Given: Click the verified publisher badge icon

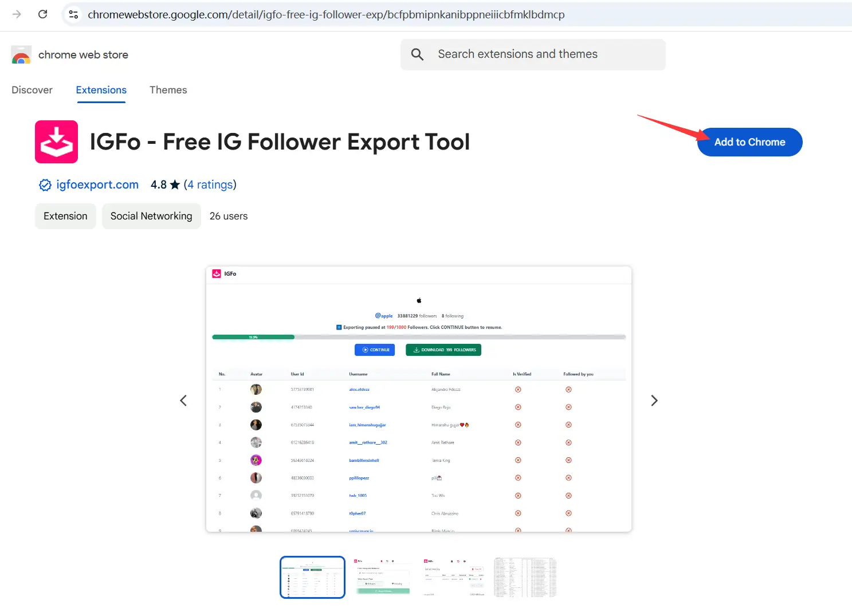Looking at the screenshot, I should coord(45,185).
